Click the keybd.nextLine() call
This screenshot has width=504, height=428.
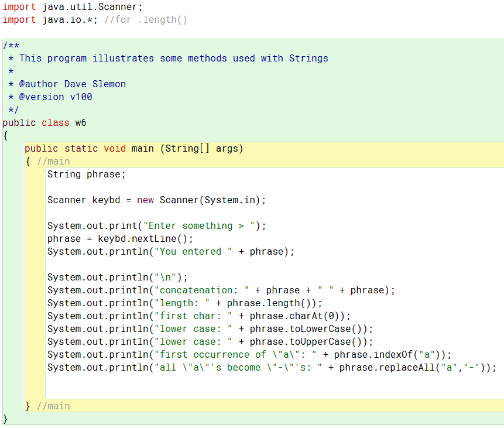(142, 239)
